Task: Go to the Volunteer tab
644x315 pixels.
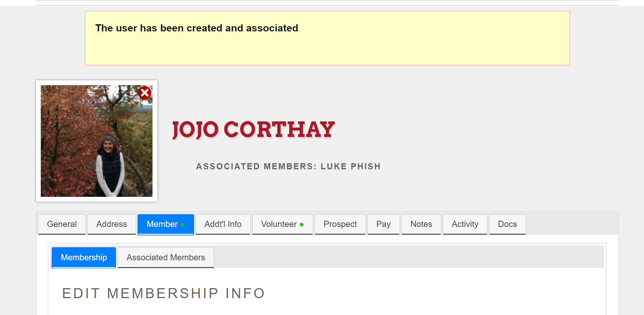Action: point(282,224)
